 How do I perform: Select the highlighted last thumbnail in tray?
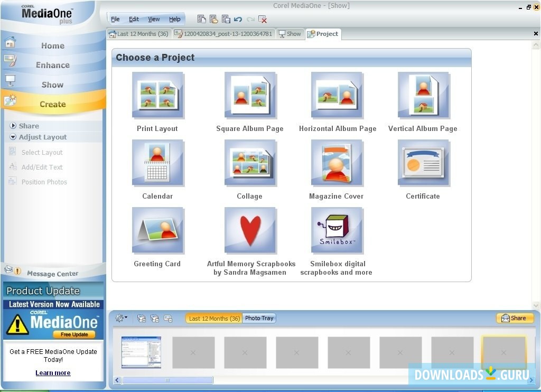[503, 352]
